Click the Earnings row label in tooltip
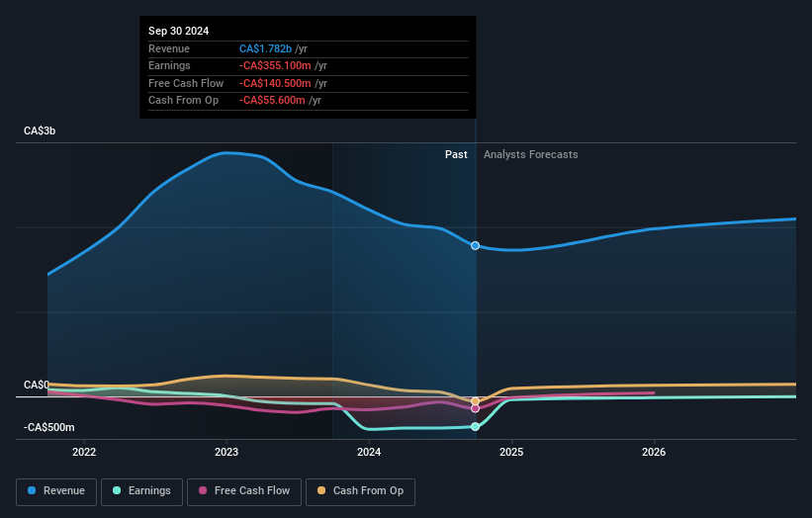Screen dimensions: 812x518 point(169,65)
